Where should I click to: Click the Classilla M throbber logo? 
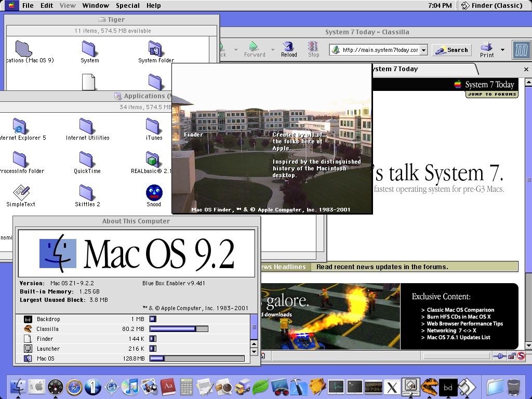click(x=521, y=50)
